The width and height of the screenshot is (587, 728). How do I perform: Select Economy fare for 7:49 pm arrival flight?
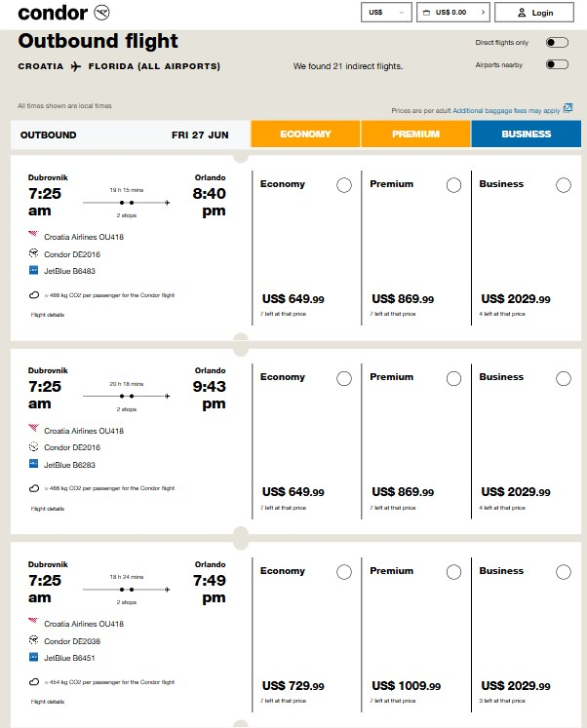click(344, 572)
